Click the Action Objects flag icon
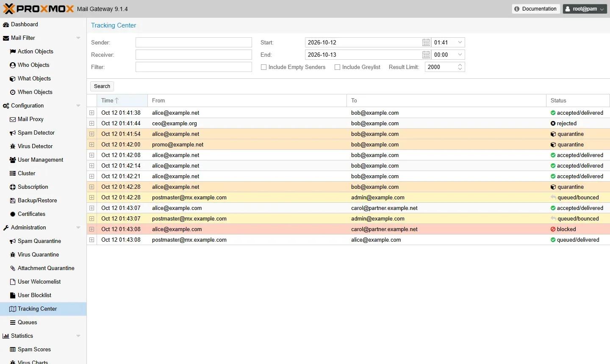Viewport: 610px width, 364px height. (x=13, y=52)
